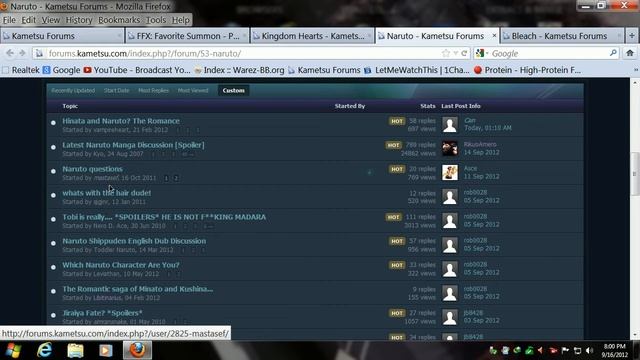640x360 pixels.
Task: Open RikuoAmero's avatar in last post column
Action: click(450, 148)
